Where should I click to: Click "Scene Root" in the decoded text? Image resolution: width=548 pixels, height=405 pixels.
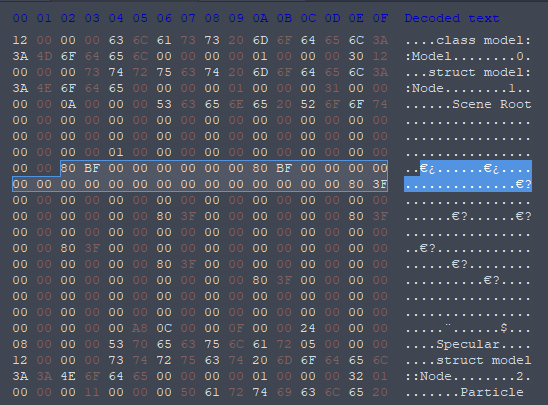(x=492, y=104)
